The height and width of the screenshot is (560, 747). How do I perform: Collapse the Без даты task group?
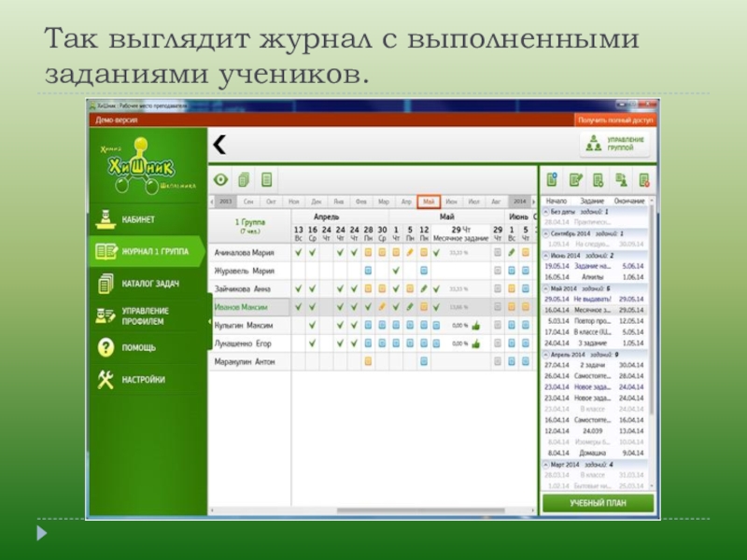click(x=546, y=212)
